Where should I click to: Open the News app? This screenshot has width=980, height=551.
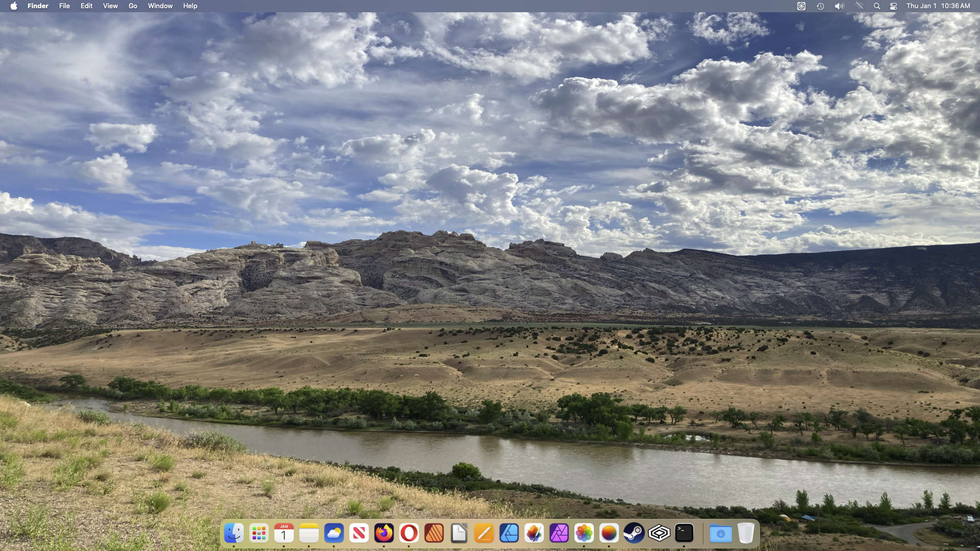pyautogui.click(x=359, y=534)
